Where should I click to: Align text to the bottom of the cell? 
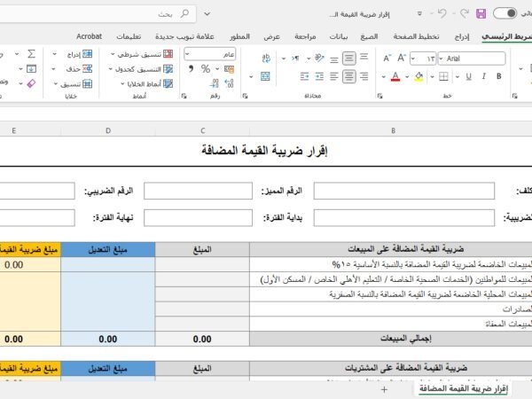click(334, 60)
